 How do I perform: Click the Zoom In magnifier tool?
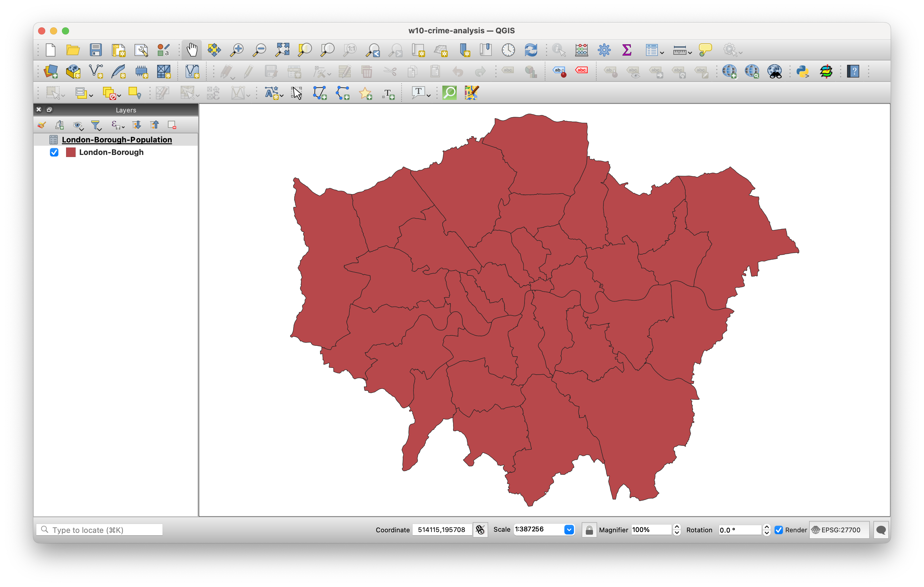(x=237, y=50)
